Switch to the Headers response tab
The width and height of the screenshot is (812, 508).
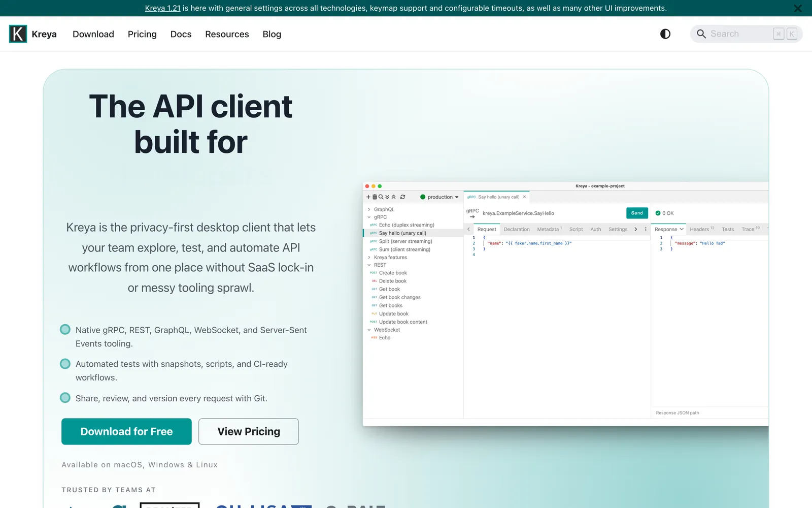click(x=702, y=230)
